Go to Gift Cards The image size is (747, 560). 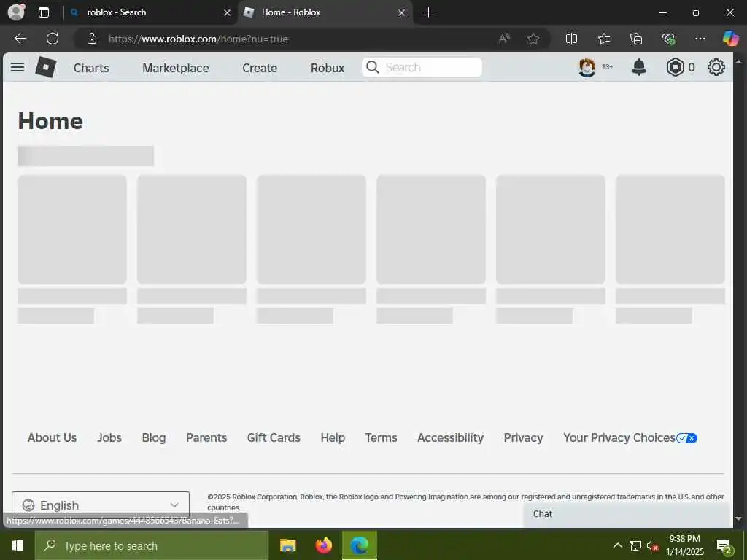coord(274,437)
